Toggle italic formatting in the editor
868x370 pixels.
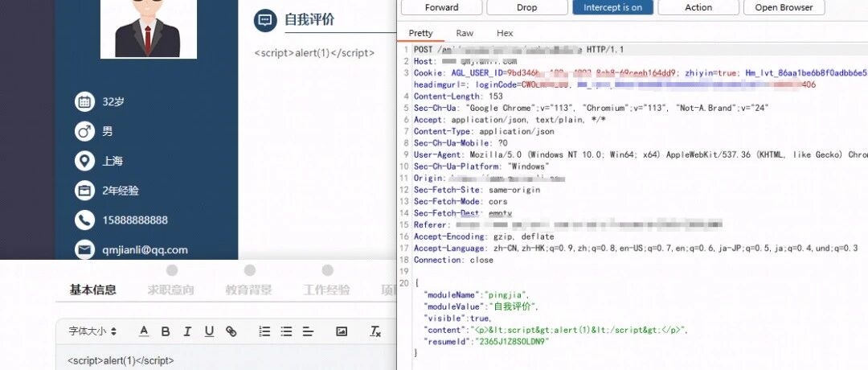click(x=187, y=331)
